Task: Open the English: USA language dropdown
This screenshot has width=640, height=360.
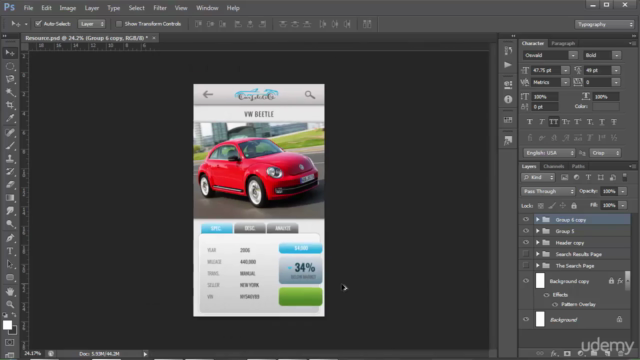Action: [549, 153]
